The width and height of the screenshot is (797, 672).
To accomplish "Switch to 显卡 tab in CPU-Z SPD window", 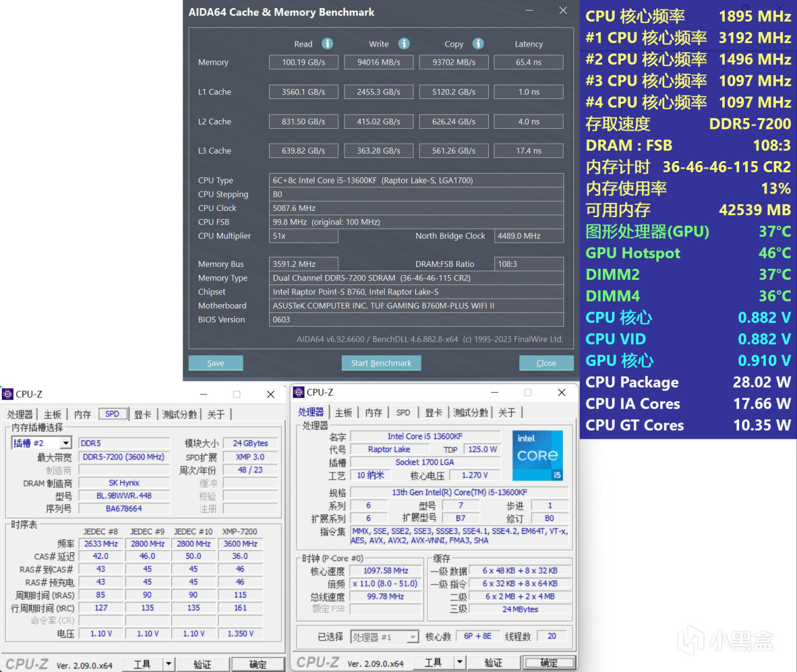I will (143, 414).
